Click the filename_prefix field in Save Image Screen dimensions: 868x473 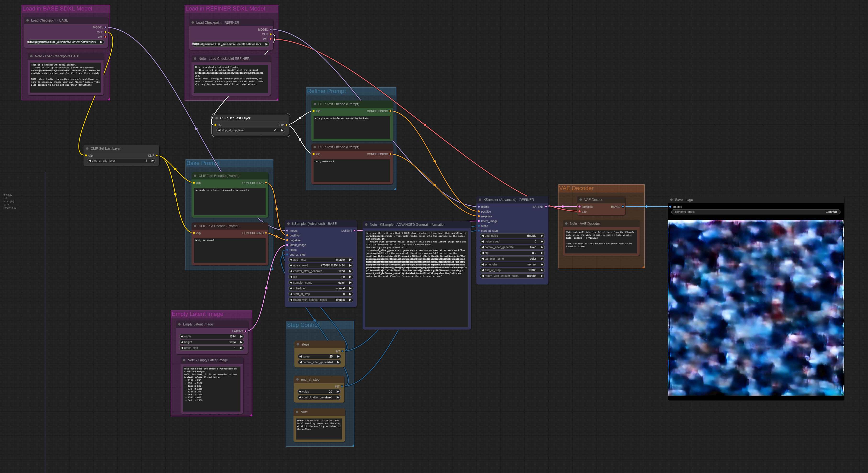tap(755, 212)
